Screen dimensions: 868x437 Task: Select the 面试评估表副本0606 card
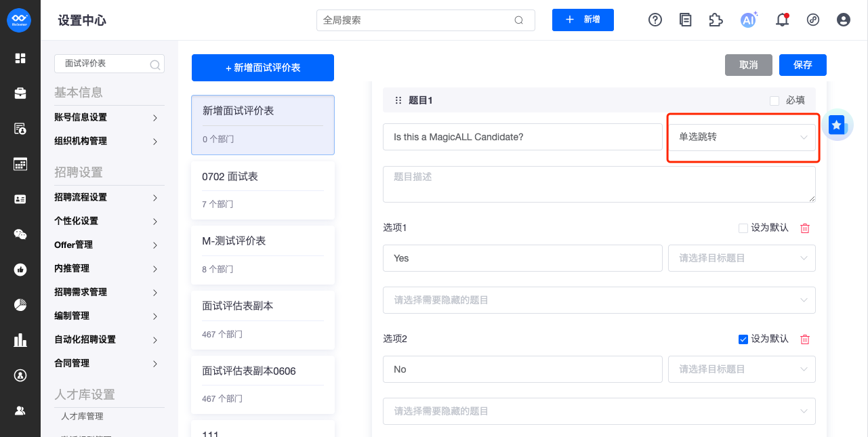click(x=263, y=385)
